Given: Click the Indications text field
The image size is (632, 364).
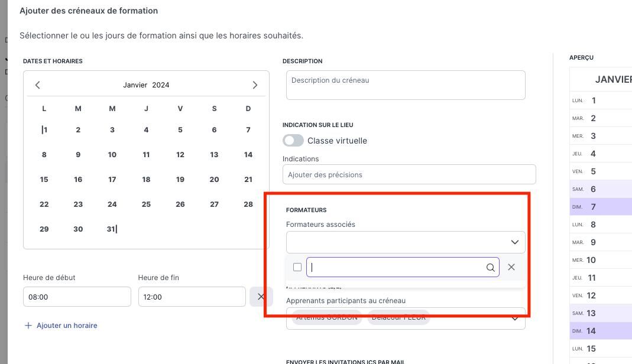Looking at the screenshot, I should [409, 175].
